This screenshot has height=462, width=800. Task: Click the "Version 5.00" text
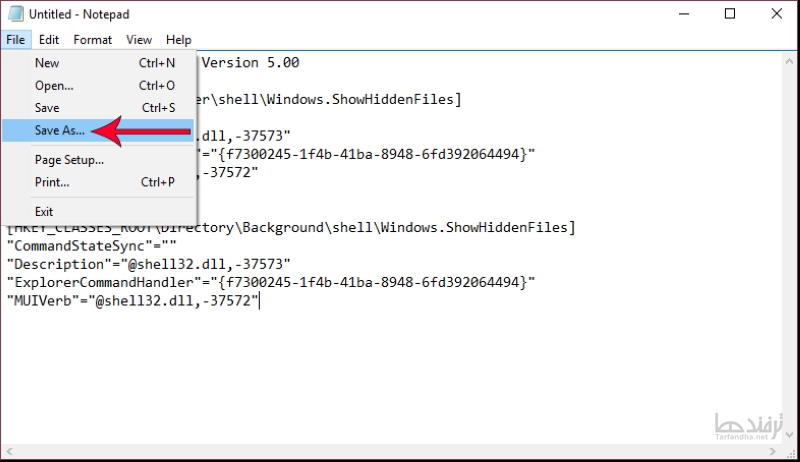(250, 63)
